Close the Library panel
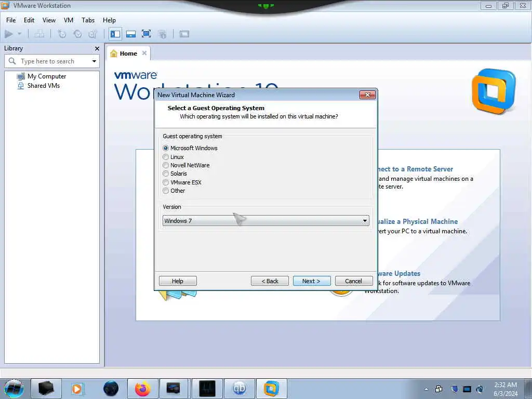The image size is (532, 399). point(97,48)
